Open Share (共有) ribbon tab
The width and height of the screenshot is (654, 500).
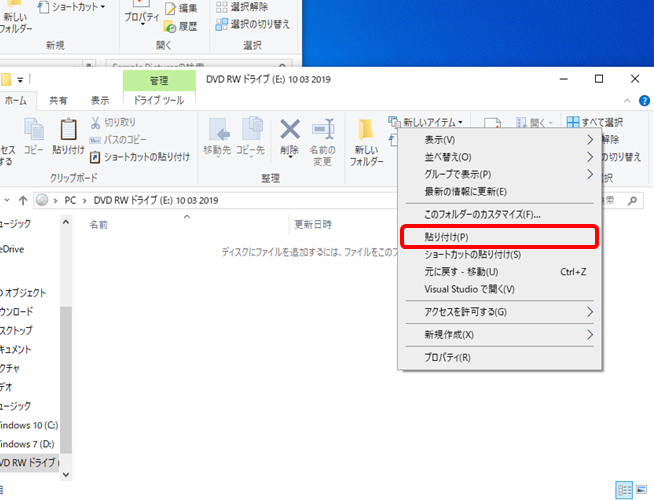tap(58, 101)
